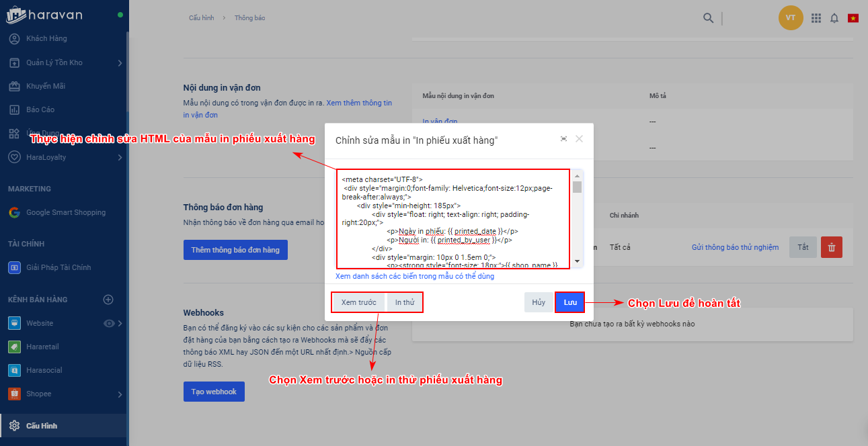868x446 pixels.
Task: Expand the HaraLoyalty submenu
Action: click(x=120, y=157)
